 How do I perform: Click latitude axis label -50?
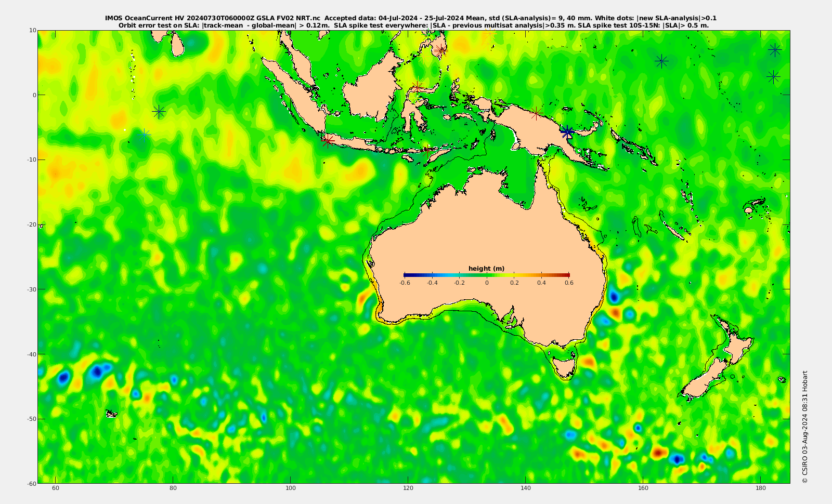[x=31, y=419]
